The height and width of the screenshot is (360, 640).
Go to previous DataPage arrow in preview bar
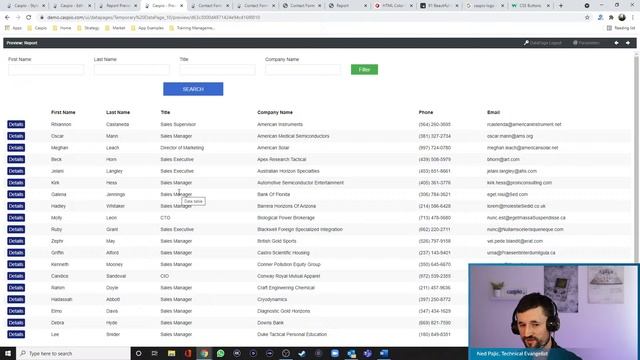tap(616, 43)
